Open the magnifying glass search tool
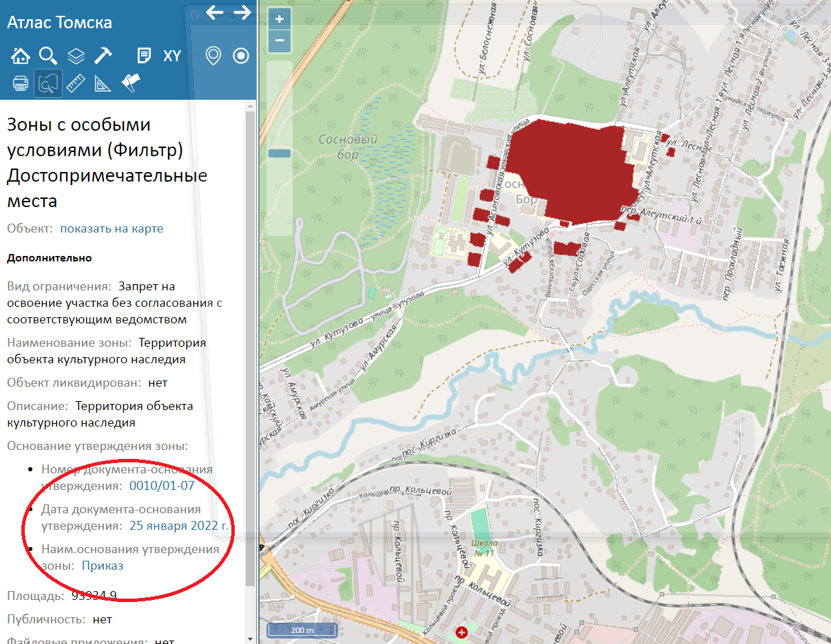The width and height of the screenshot is (831, 644). (48, 56)
